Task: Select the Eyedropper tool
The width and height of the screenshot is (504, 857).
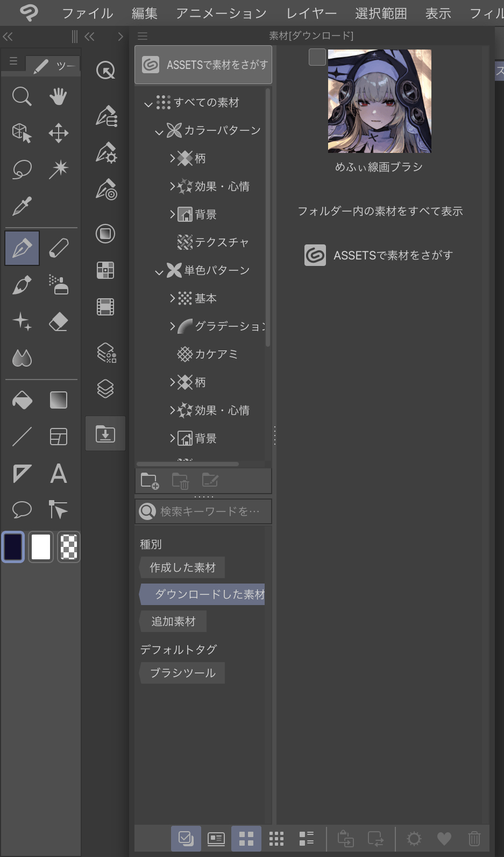Action: pos(22,206)
